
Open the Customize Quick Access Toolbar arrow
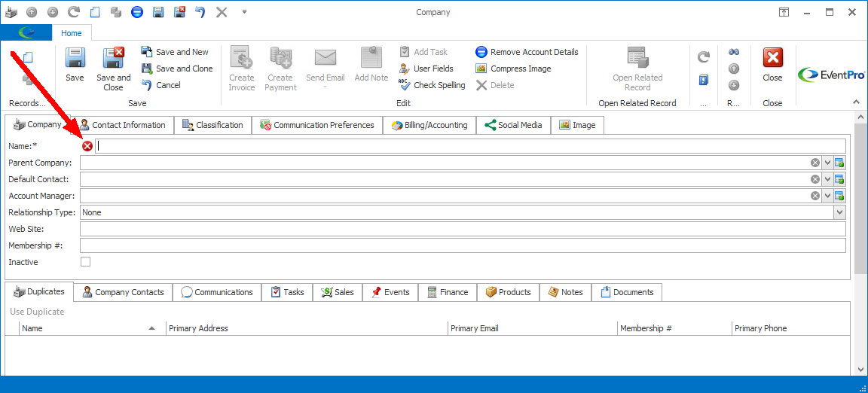244,12
